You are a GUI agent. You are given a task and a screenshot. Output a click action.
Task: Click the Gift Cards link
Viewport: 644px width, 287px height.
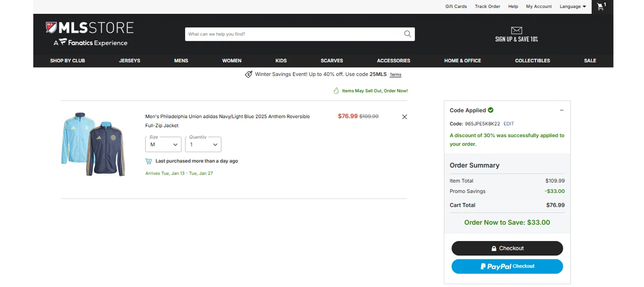tap(456, 6)
